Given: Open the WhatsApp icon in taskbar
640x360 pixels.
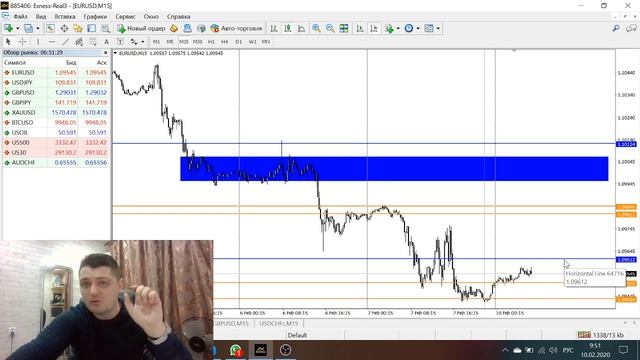Looking at the screenshot, I should pyautogui.click(x=236, y=350).
